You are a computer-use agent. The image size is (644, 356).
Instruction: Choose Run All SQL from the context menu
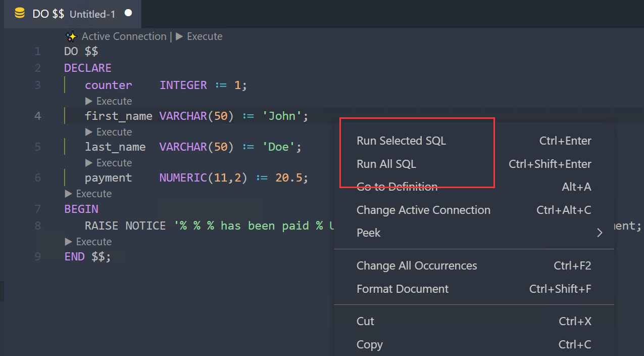click(474, 164)
